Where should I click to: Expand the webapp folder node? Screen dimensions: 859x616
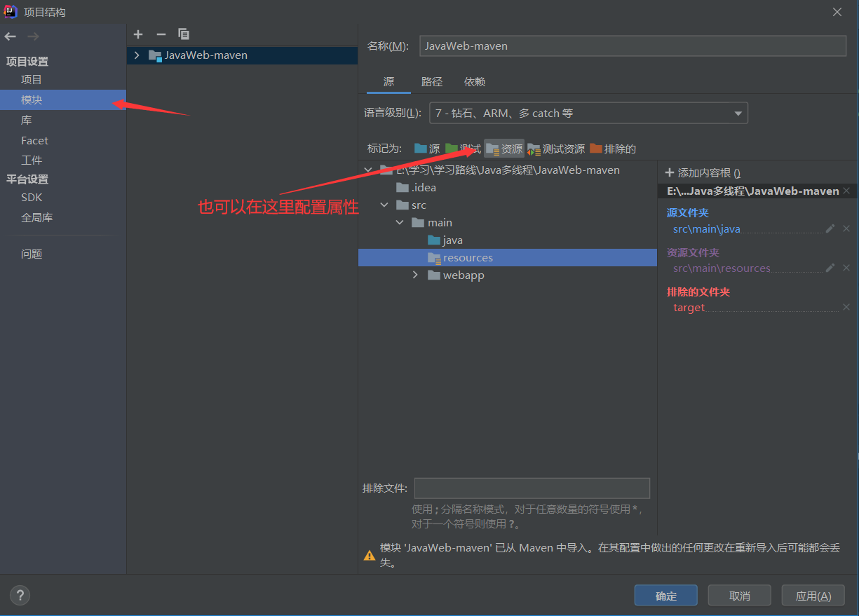coord(417,275)
